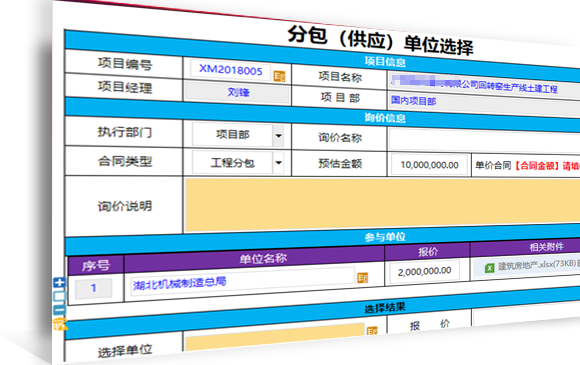Expand the 合同类型 dropdown arrow
580x365 pixels.
[x=279, y=163]
